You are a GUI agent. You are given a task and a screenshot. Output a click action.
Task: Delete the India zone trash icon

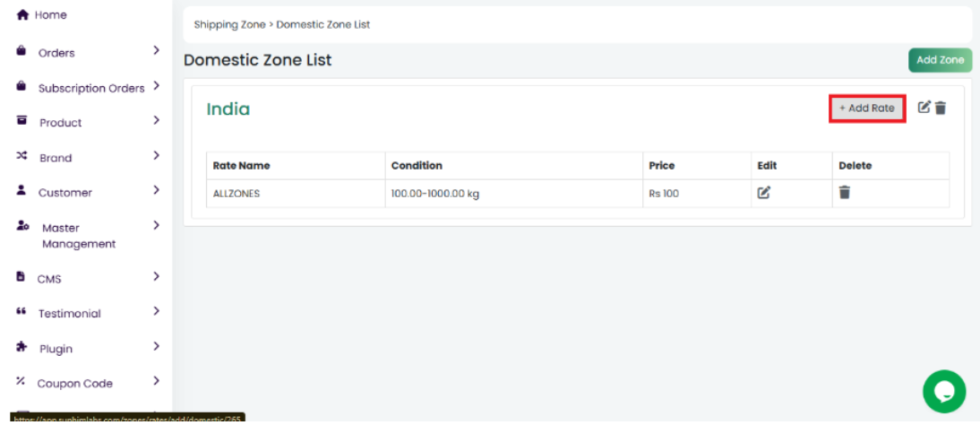pos(941,108)
